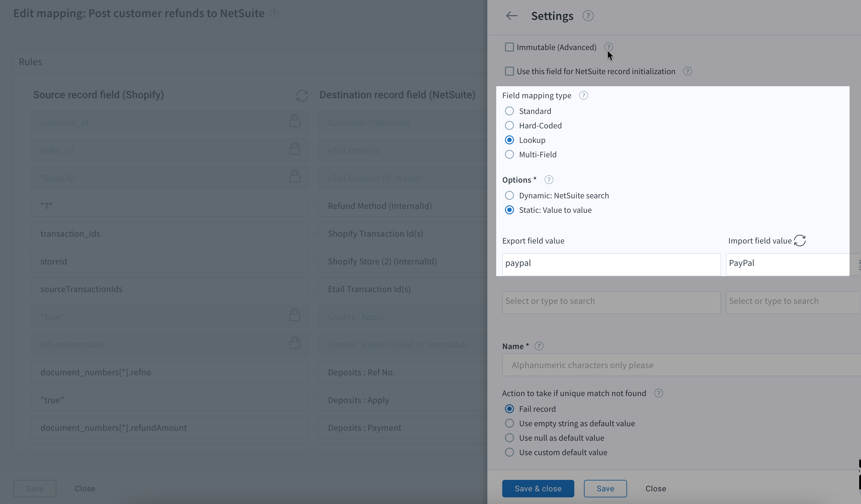The image size is (861, 504).
Task: Open help for NetSuite record initialization
Action: (x=687, y=71)
